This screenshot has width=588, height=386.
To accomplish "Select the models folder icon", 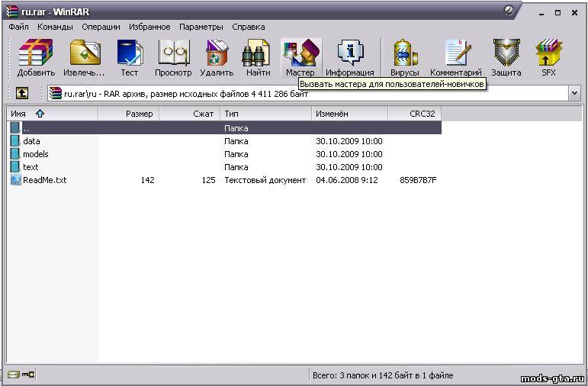I will pos(15,154).
